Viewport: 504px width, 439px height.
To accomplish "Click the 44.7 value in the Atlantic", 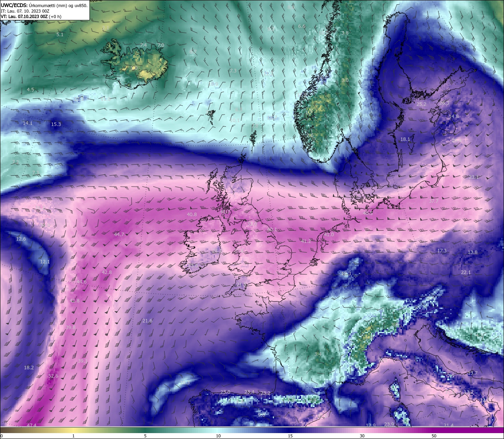I will [119, 235].
